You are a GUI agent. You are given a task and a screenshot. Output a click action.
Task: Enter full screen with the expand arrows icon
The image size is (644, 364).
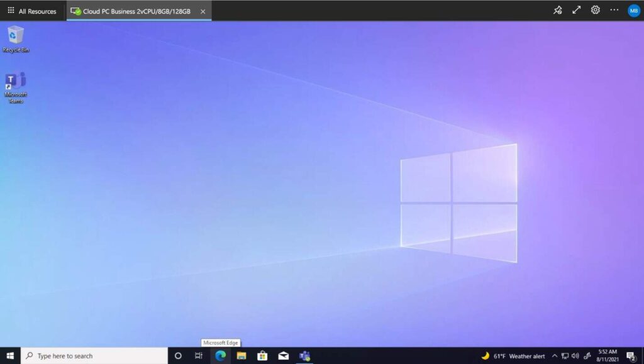tap(576, 10)
